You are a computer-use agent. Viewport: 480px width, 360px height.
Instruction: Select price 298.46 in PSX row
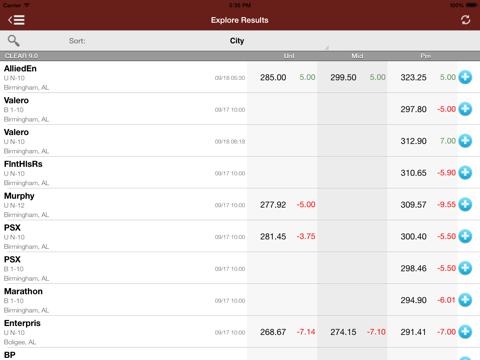413,268
